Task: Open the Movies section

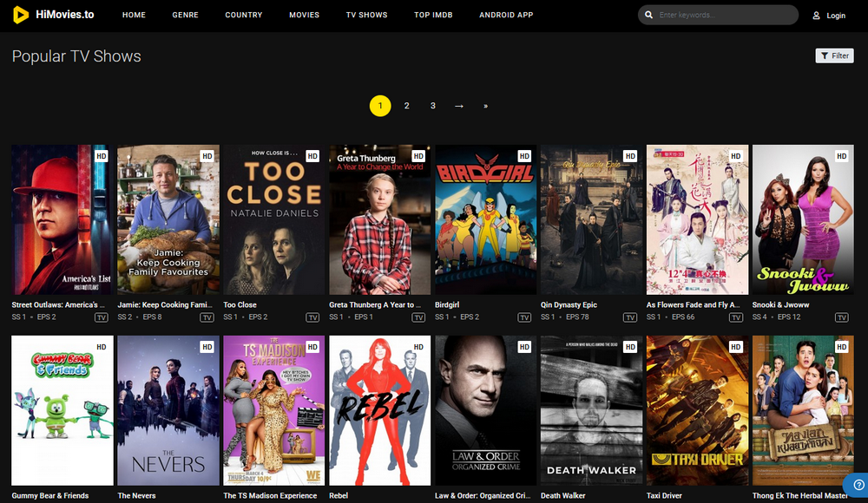Action: coord(305,15)
